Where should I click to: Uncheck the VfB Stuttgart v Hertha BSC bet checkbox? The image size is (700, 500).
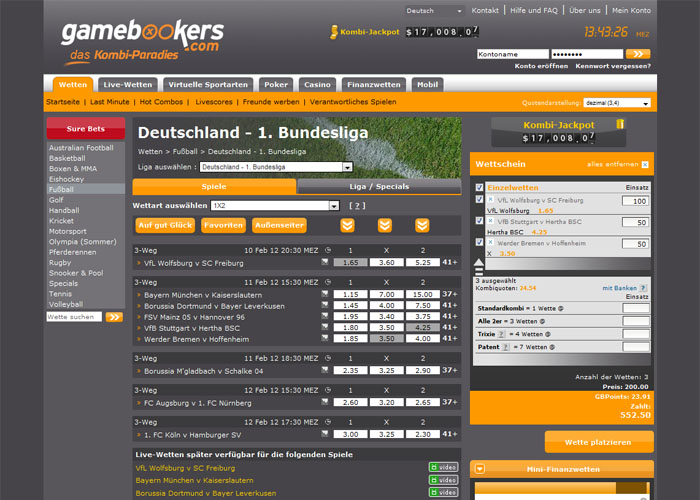[x=479, y=221]
